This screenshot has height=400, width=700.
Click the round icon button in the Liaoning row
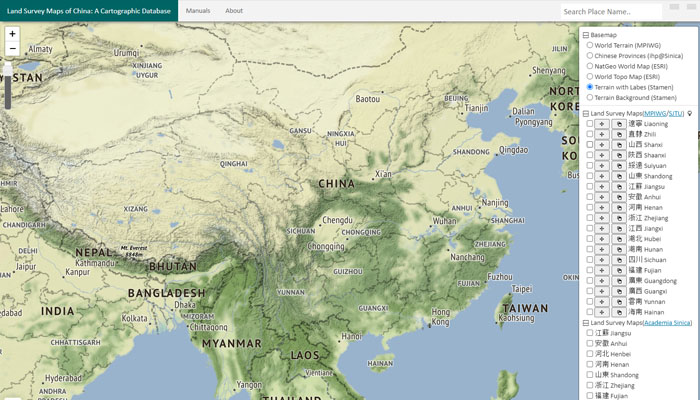click(619, 124)
